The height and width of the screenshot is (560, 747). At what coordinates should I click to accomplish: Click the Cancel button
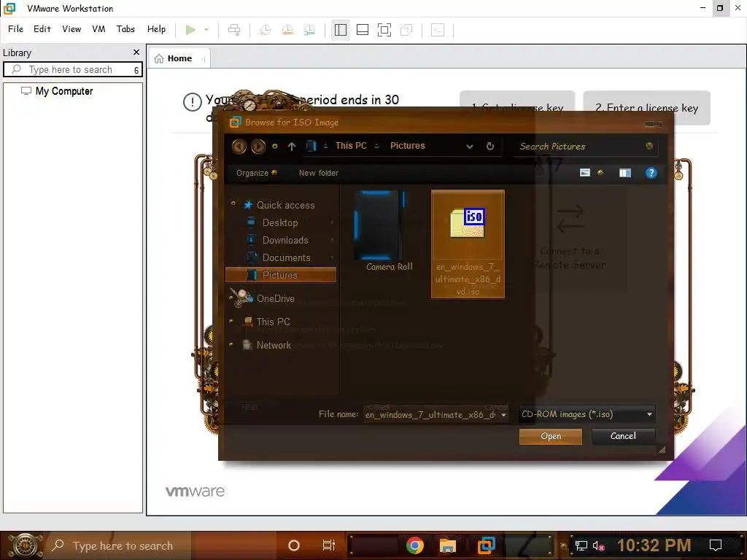click(623, 436)
